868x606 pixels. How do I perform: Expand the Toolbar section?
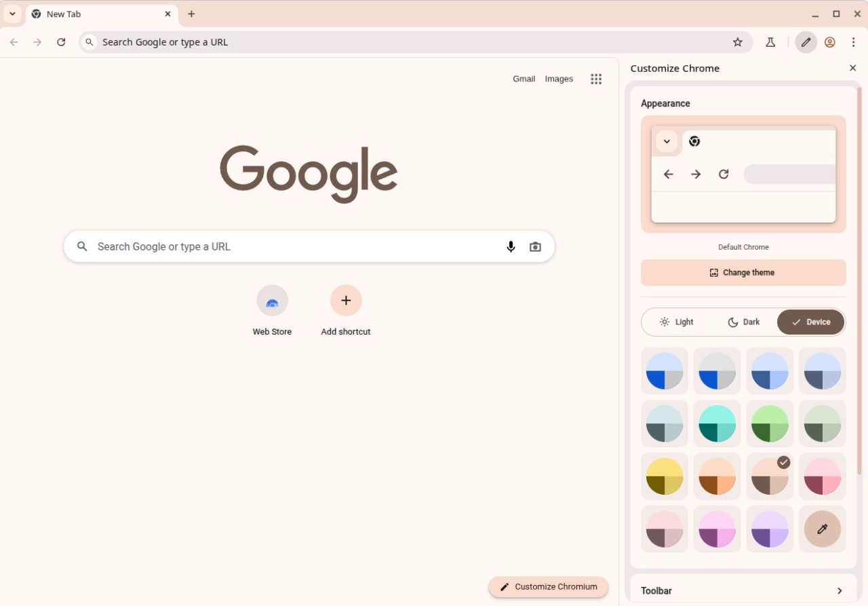[x=743, y=590]
